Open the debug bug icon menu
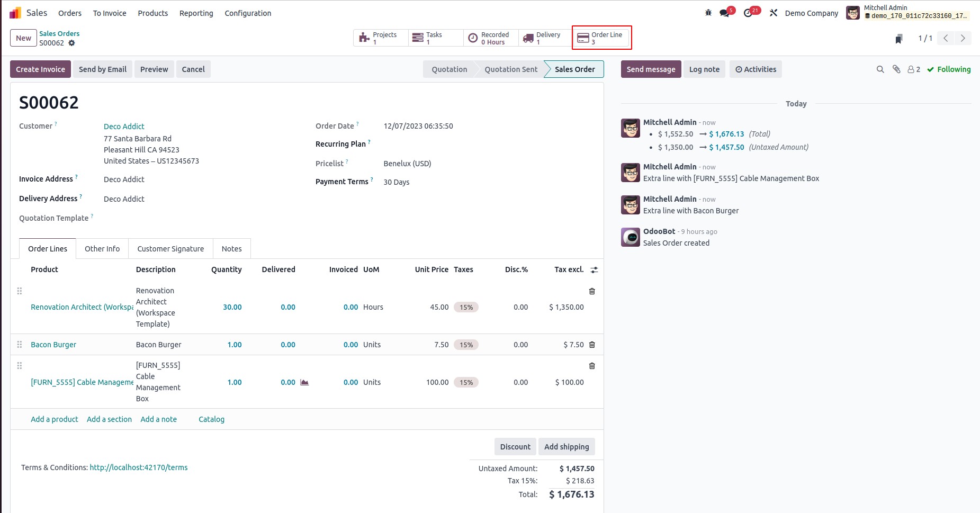Screen dimensions: 980x513 [708, 13]
